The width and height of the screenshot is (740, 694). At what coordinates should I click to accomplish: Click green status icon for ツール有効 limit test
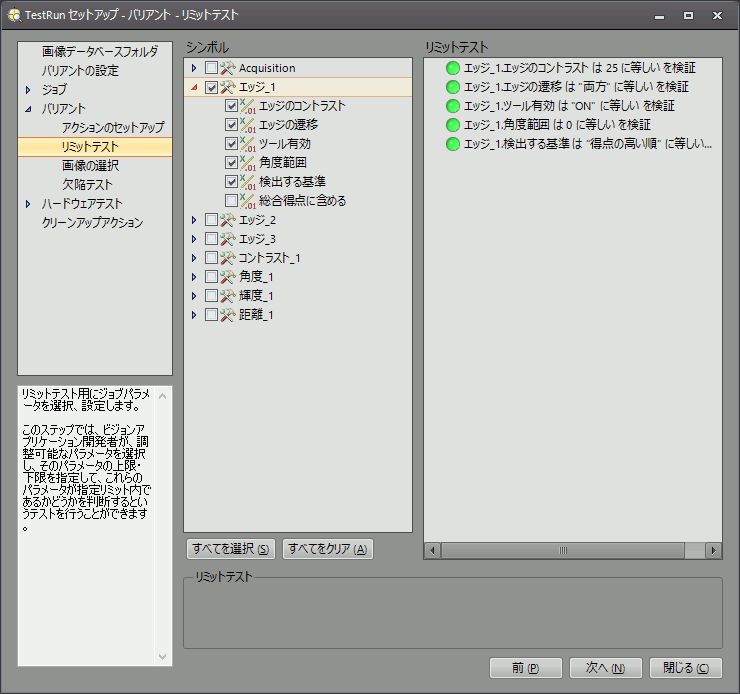click(453, 106)
